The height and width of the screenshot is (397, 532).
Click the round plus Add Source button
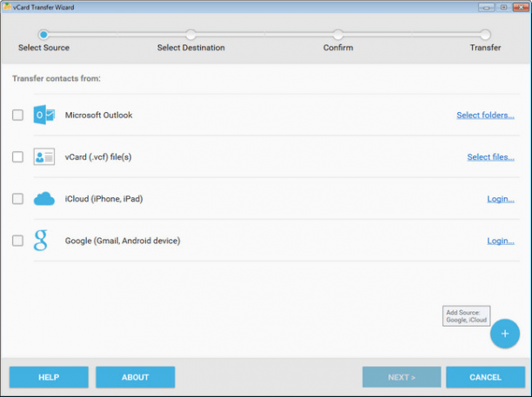pos(505,334)
